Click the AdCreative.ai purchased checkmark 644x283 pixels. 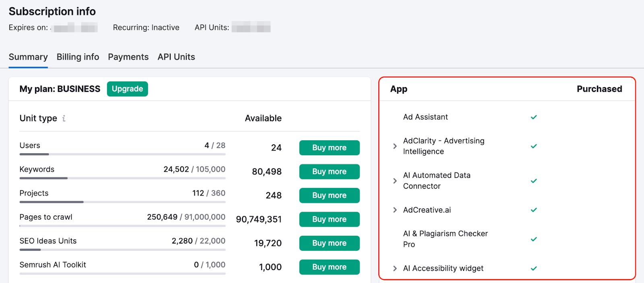click(534, 210)
